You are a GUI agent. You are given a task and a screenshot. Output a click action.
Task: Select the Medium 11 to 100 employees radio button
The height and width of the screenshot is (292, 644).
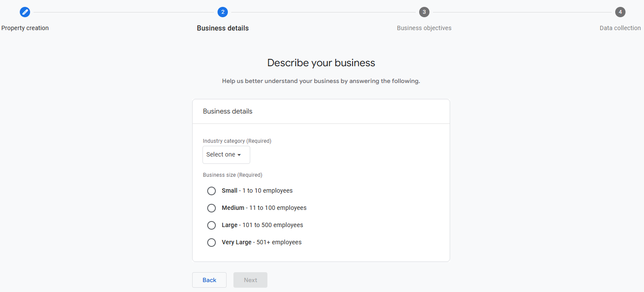click(x=212, y=208)
